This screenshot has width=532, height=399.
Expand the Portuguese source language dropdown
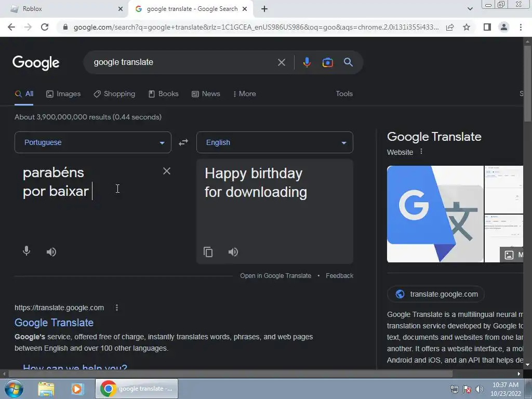93,142
